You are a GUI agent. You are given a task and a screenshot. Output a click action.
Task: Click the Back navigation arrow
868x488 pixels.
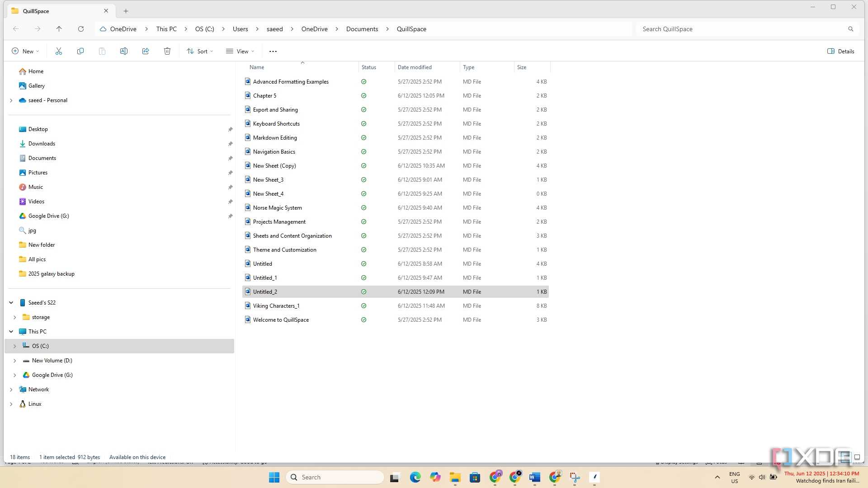[x=16, y=29]
